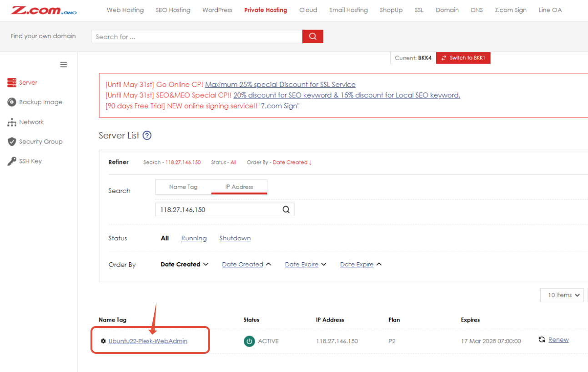The width and height of the screenshot is (588, 372).
Task: Open the DNS menu
Action: click(477, 10)
